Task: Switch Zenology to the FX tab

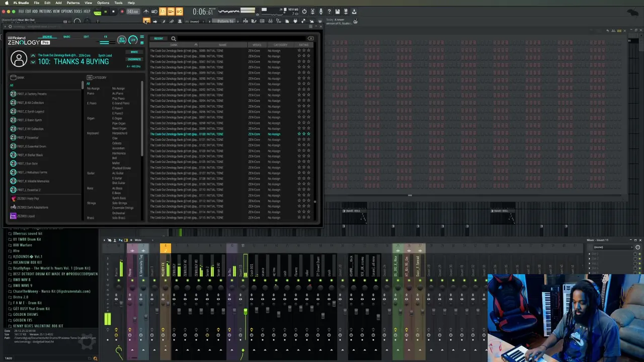Action: click(x=106, y=37)
